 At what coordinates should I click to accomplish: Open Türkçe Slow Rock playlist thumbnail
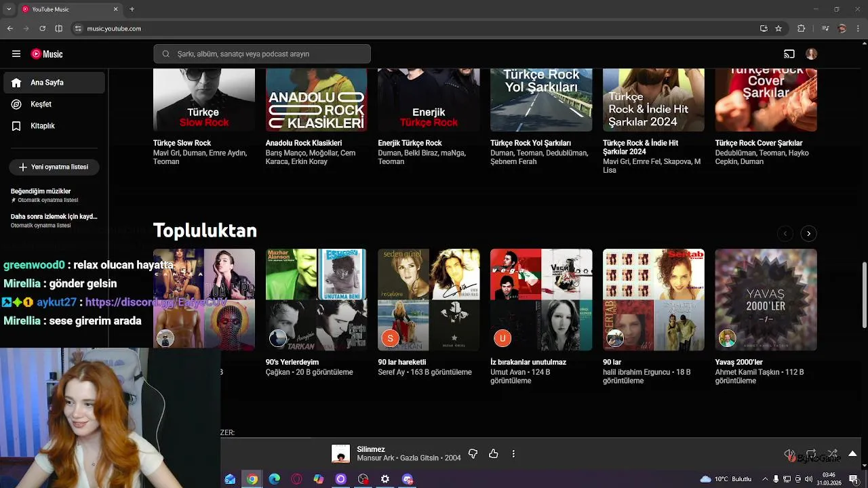click(x=204, y=100)
